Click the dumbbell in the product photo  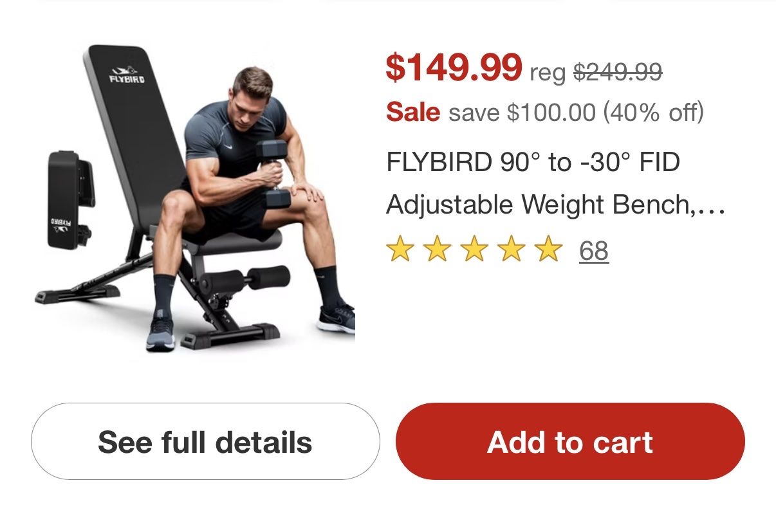[x=275, y=174]
